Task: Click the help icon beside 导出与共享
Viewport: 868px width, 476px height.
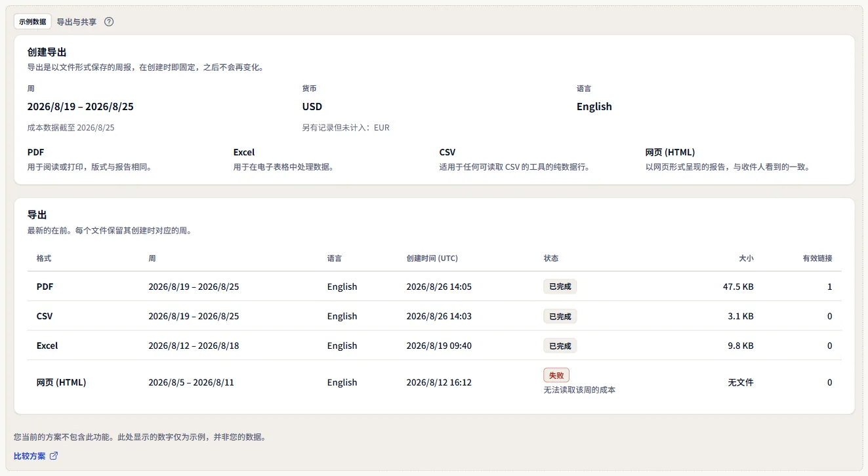Action: coord(109,22)
